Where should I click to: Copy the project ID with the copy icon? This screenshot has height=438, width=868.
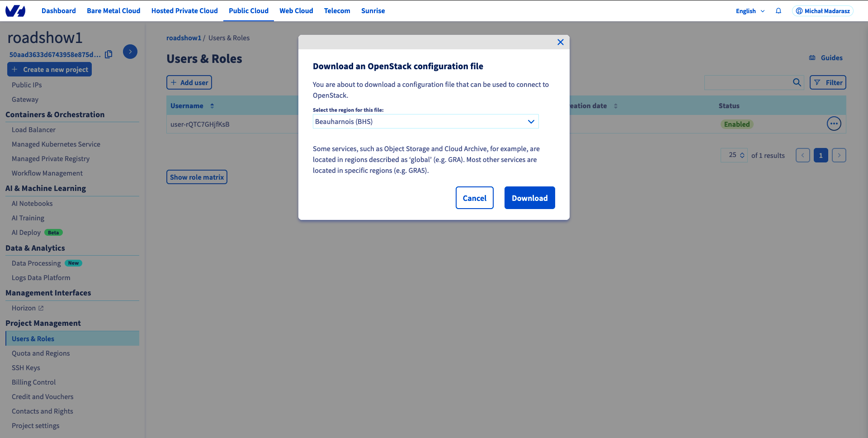pyautogui.click(x=108, y=54)
